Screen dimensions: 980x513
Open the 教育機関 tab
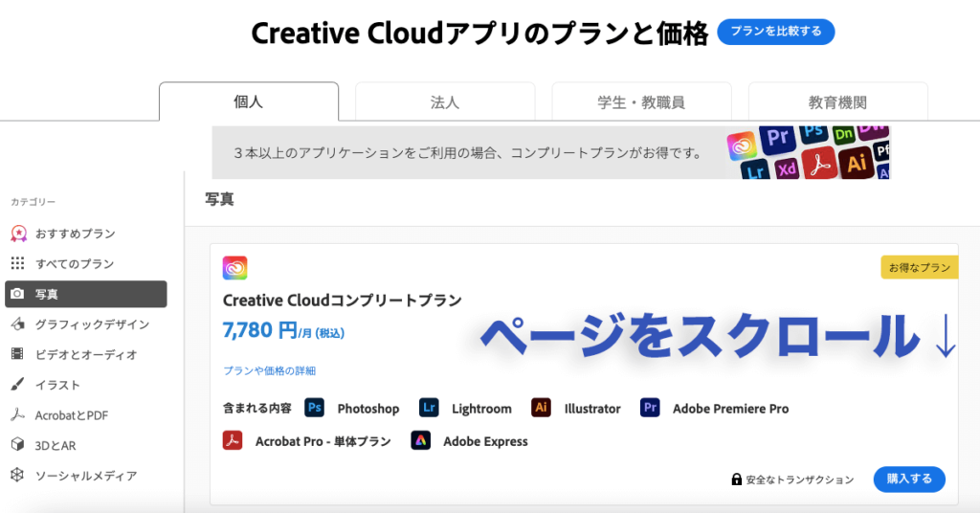pos(838,101)
